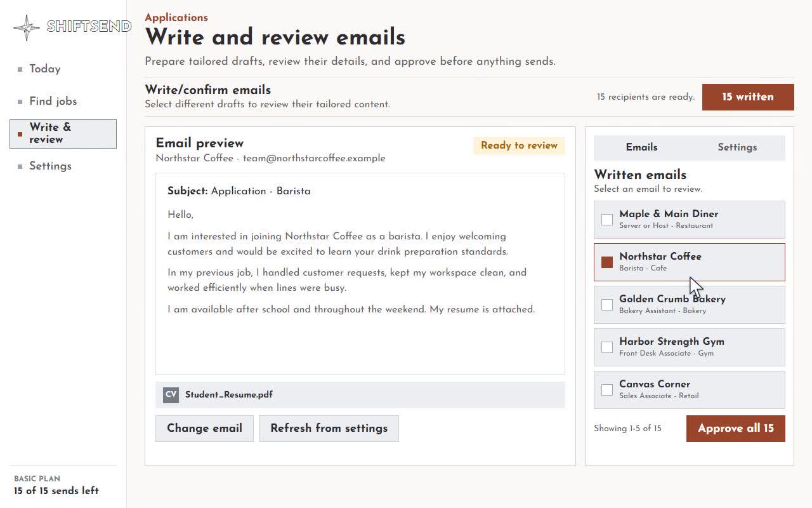Click the 15 of 15 sends left text
The width and height of the screenshot is (812, 508).
pos(56,491)
